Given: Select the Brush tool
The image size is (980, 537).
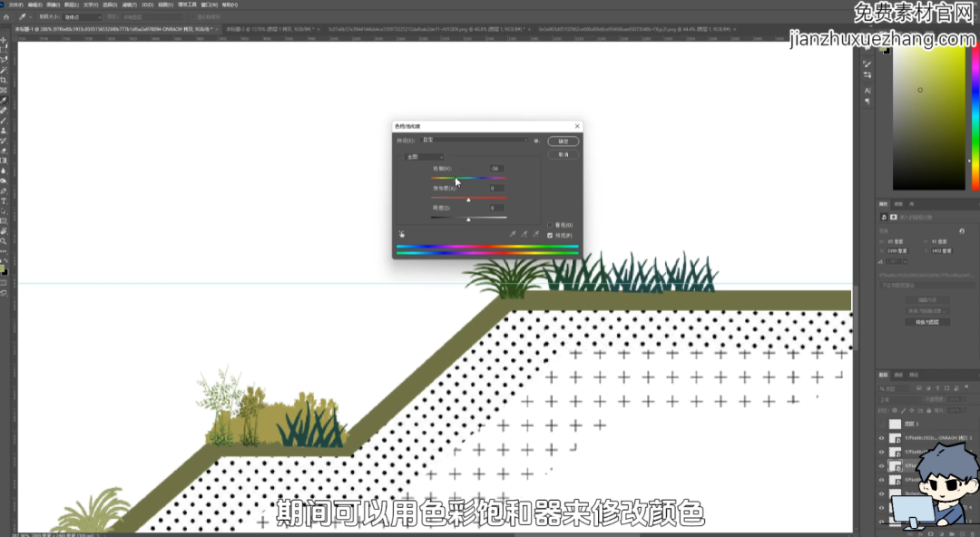Looking at the screenshot, I should click(4, 121).
